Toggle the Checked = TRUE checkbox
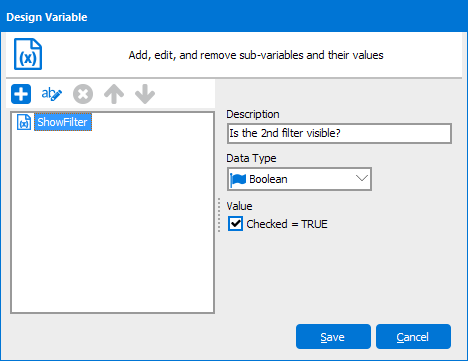Screen dimensions: 468x361 coord(235,224)
